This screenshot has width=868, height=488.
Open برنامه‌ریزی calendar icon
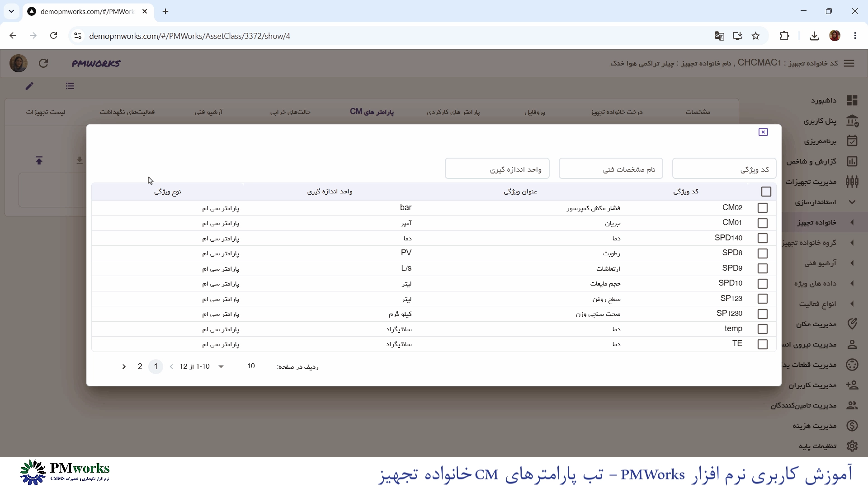click(852, 141)
